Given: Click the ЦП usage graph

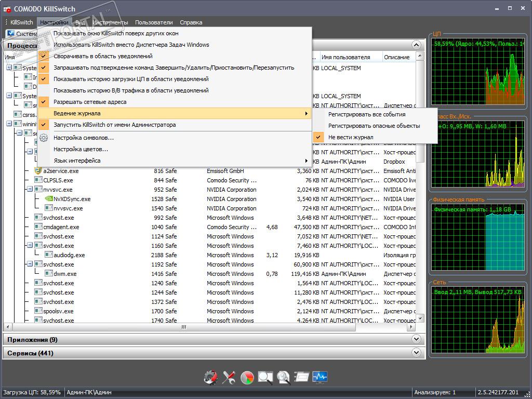Looking at the screenshot, I should click(478, 72).
